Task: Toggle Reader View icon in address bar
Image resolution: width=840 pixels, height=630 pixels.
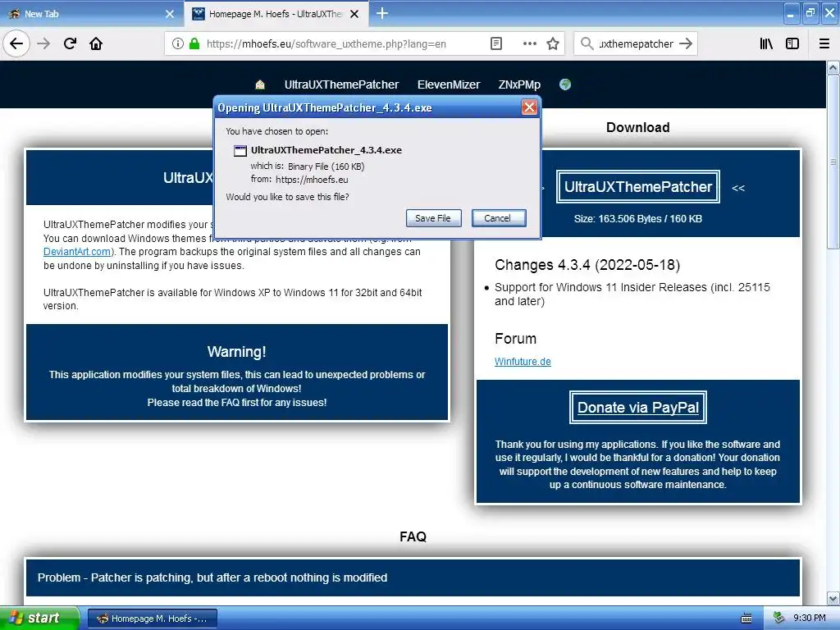Action: tap(496, 43)
